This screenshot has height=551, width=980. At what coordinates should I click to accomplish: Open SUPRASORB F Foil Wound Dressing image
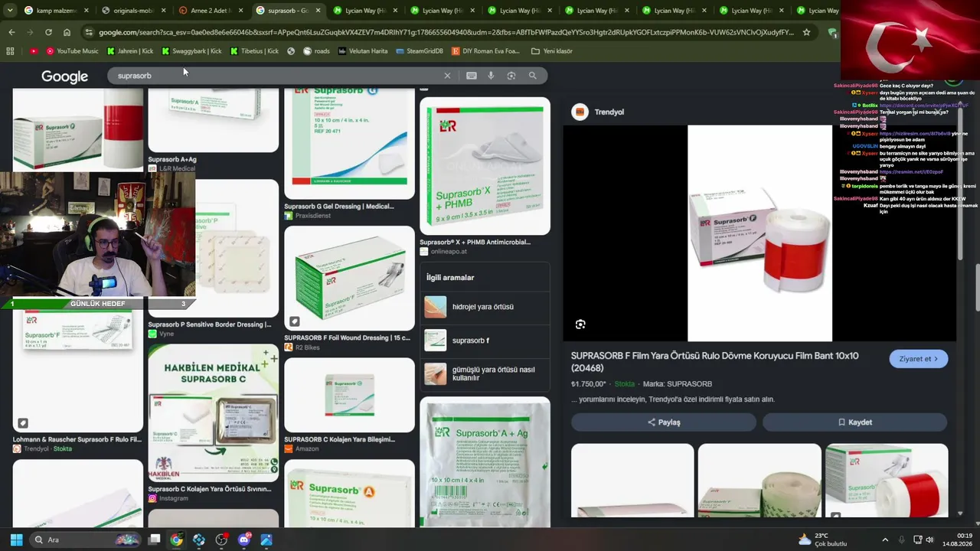pos(349,278)
